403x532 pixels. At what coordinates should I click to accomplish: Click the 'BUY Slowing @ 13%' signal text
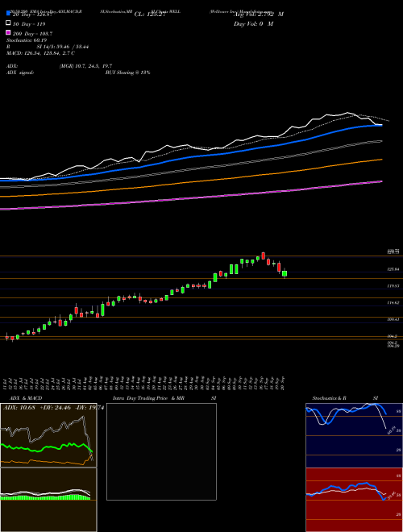[127, 73]
